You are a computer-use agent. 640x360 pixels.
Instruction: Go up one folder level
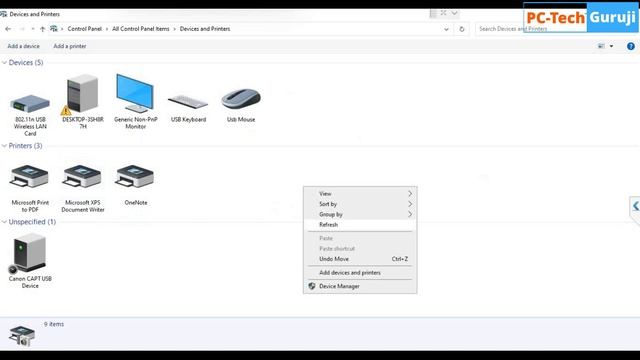pyautogui.click(x=42, y=29)
